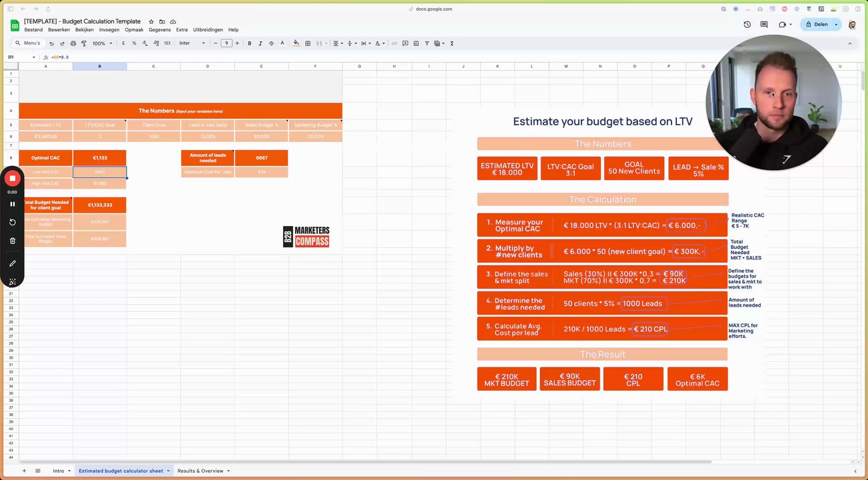The height and width of the screenshot is (480, 868).
Task: Decrease font size with minus button
Action: coord(215,43)
